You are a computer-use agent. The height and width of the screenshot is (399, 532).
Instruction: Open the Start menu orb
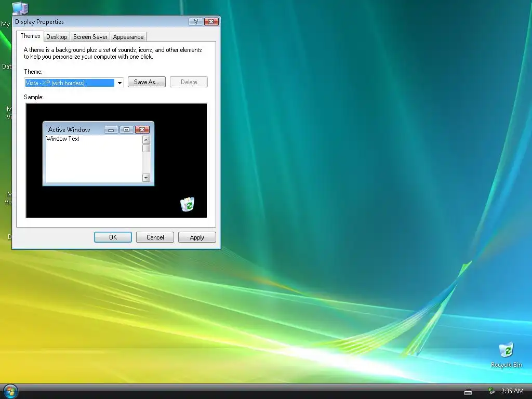pos(10,391)
